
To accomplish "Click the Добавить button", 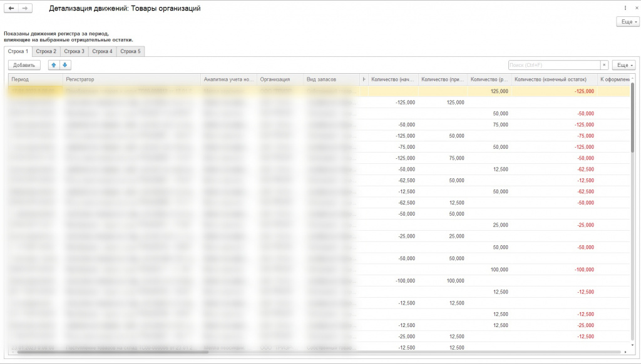I will (24, 65).
